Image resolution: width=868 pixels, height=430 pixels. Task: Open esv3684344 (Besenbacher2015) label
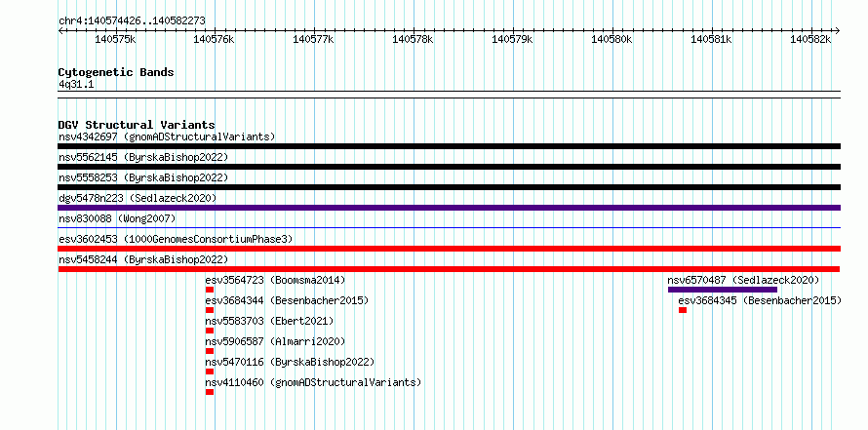click(x=287, y=300)
